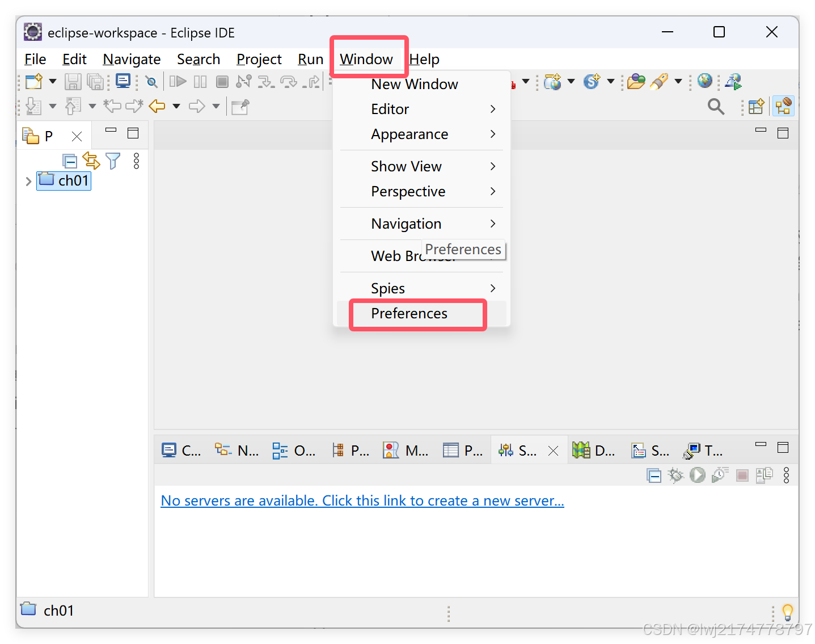Click the Suspend debug icon

coord(200,82)
